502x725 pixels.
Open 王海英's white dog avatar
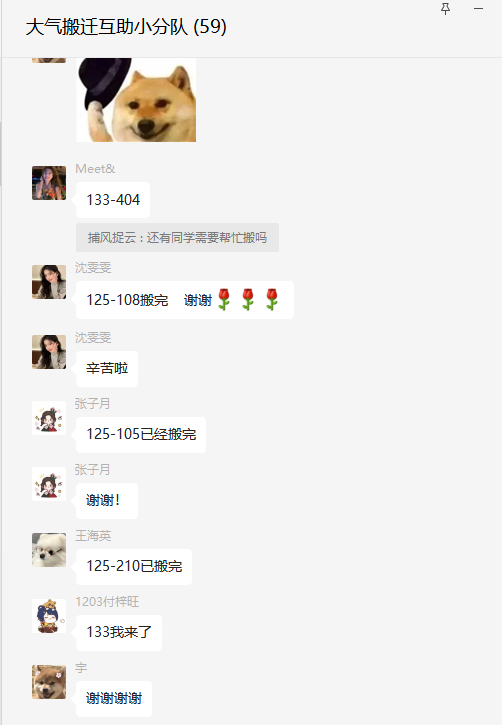click(x=49, y=550)
